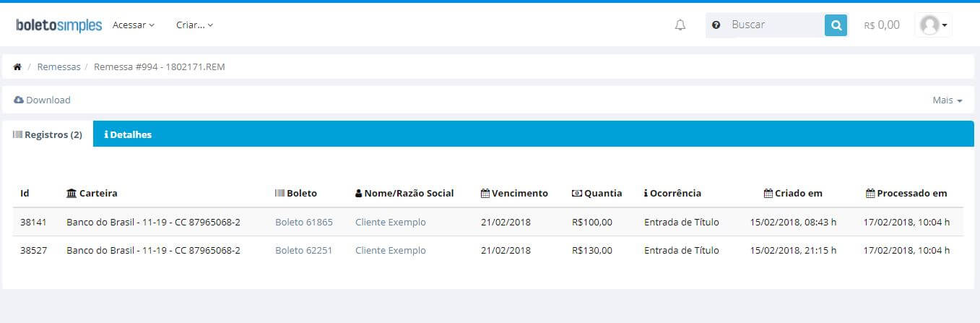Click the Carteira column header text

click(x=98, y=194)
